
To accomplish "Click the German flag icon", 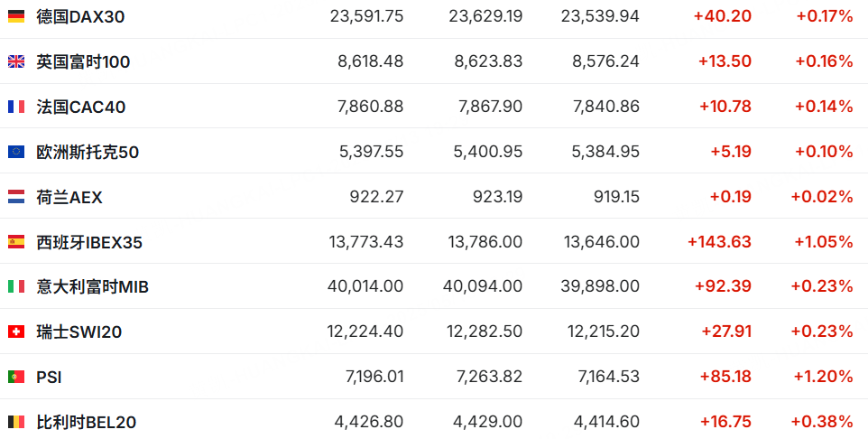I will click(x=16, y=16).
